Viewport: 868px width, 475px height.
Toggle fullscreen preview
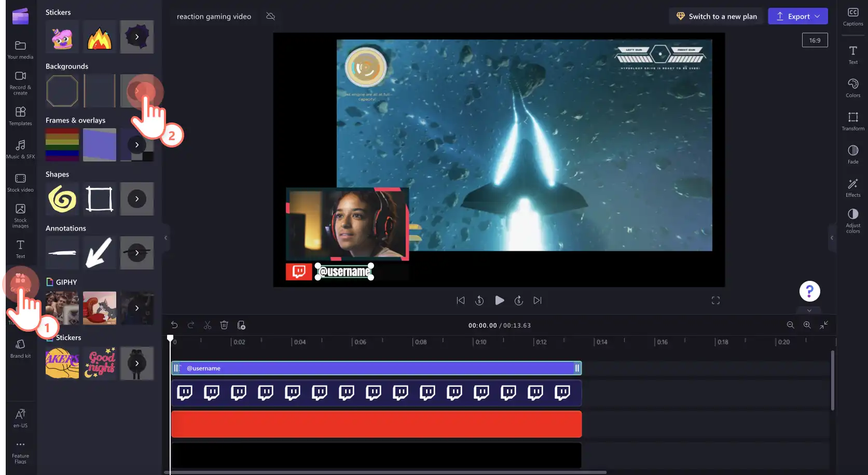[x=715, y=300]
